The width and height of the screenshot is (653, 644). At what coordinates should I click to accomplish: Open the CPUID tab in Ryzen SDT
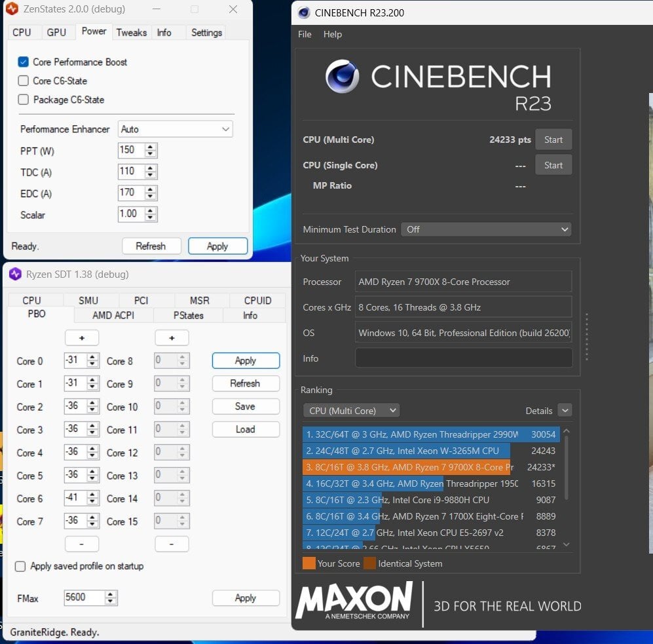(x=257, y=300)
